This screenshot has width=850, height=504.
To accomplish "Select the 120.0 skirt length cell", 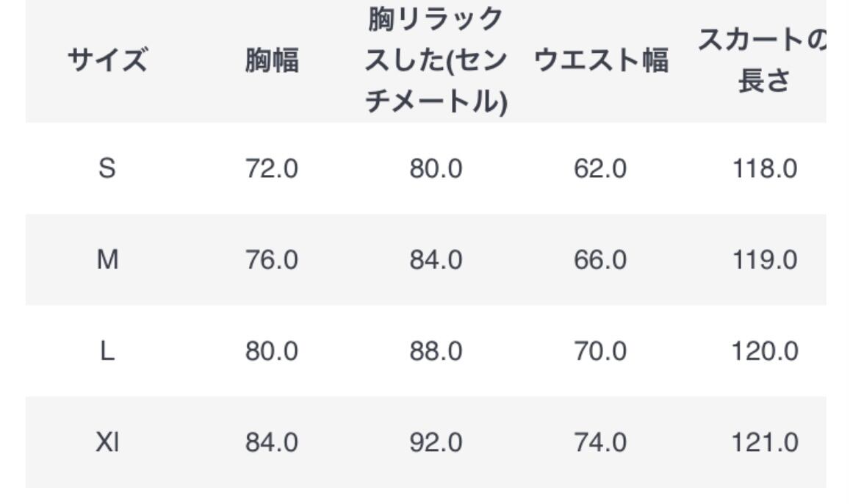I will 764,352.
